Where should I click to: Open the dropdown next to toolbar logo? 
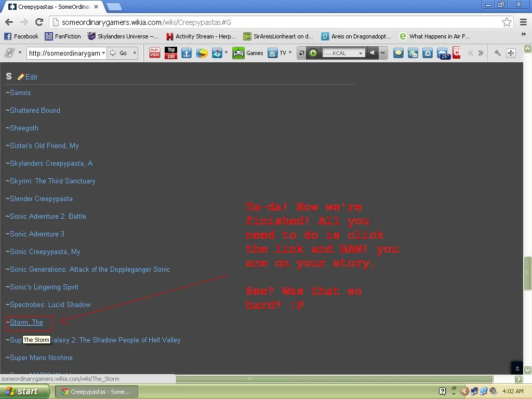tap(20, 52)
